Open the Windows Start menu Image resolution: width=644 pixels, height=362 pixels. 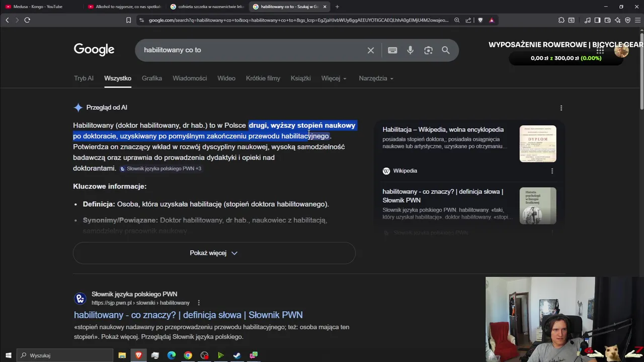pyautogui.click(x=8, y=355)
